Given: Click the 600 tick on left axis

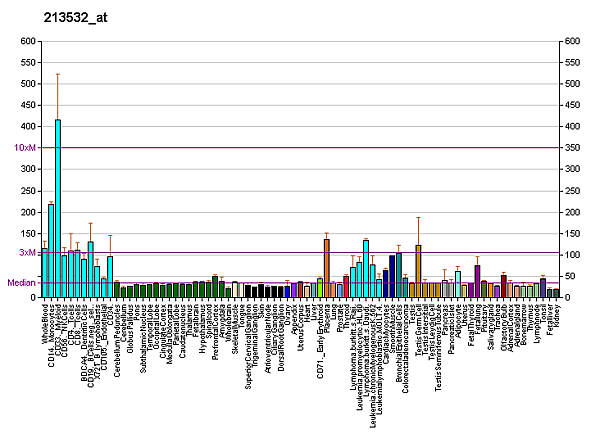Looking at the screenshot, I should (x=28, y=42).
